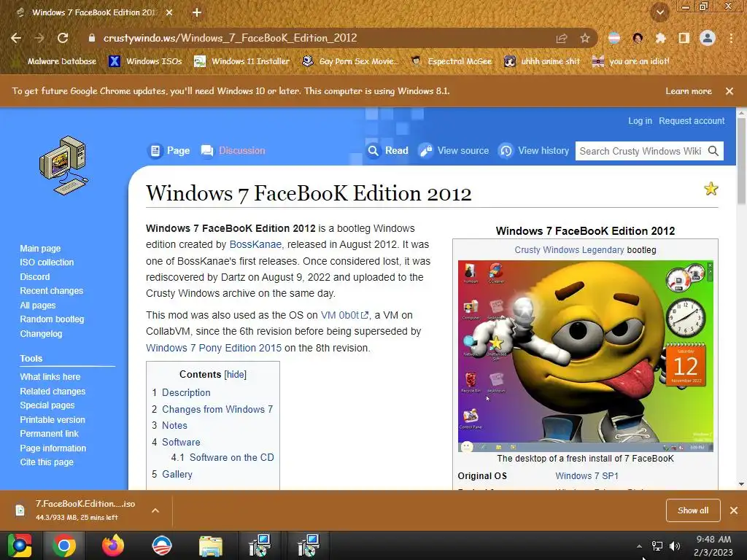Image resolution: width=747 pixels, height=560 pixels.
Task: Open the tab search dropdown arrow
Action: (x=660, y=13)
